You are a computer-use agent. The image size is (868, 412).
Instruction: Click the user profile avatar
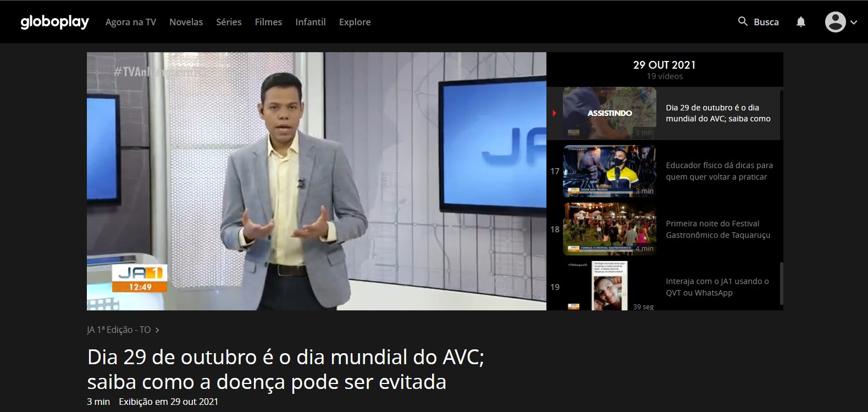pos(835,22)
